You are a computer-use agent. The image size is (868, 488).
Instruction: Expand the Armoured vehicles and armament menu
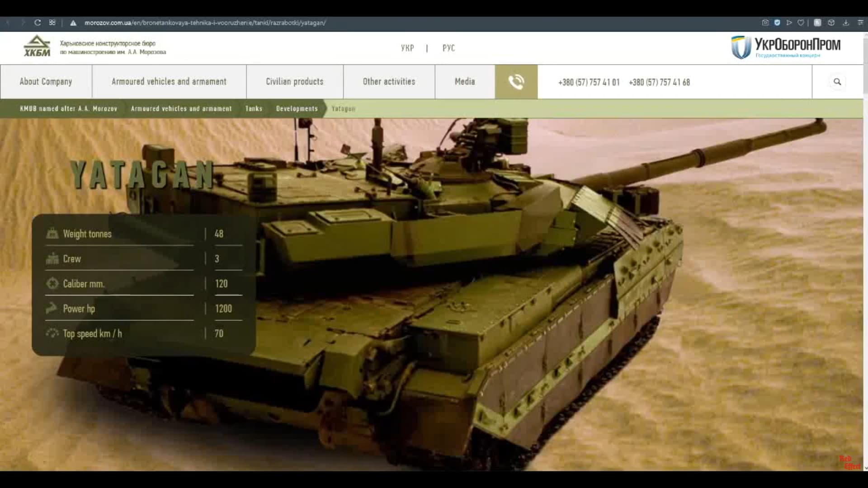tap(169, 82)
